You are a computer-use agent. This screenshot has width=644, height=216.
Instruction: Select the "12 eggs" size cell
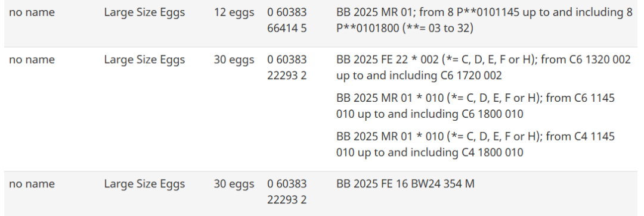coord(234,12)
